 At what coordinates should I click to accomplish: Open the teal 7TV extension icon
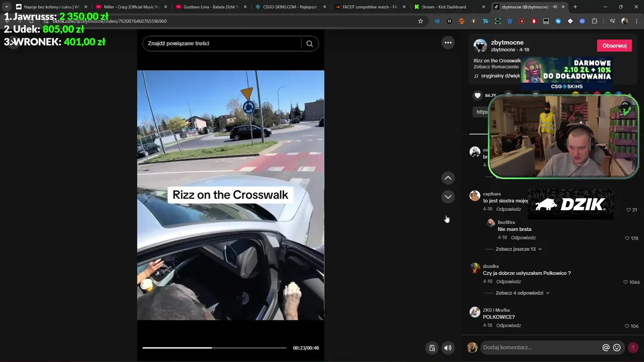[x=486, y=21]
